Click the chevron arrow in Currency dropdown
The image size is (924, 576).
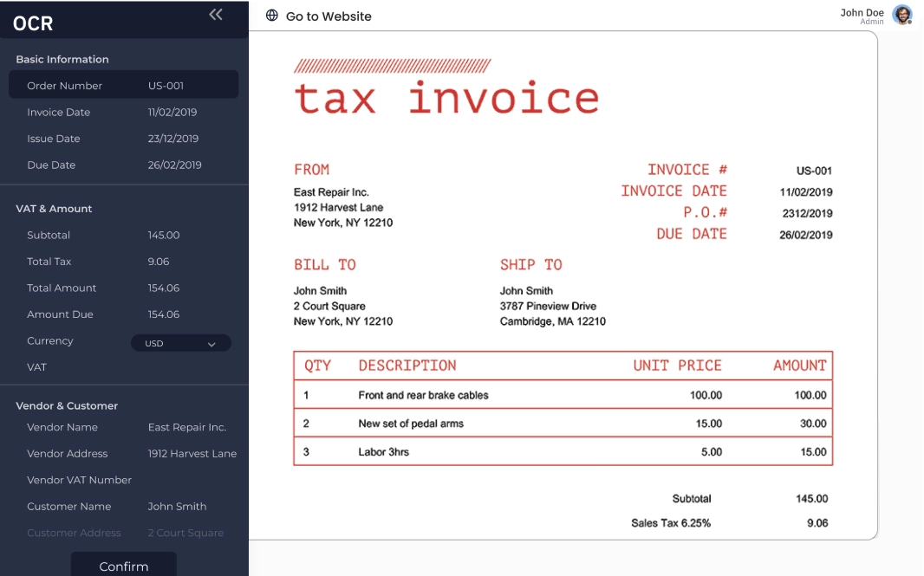pyautogui.click(x=211, y=345)
